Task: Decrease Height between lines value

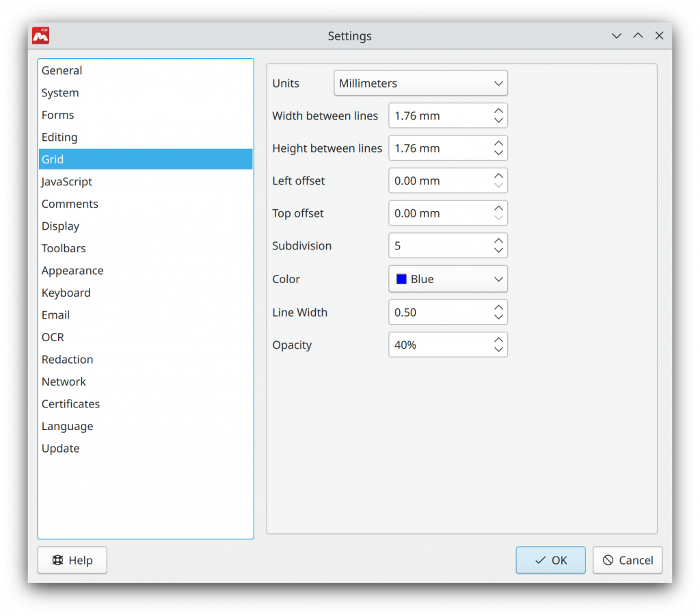Action: point(498,153)
